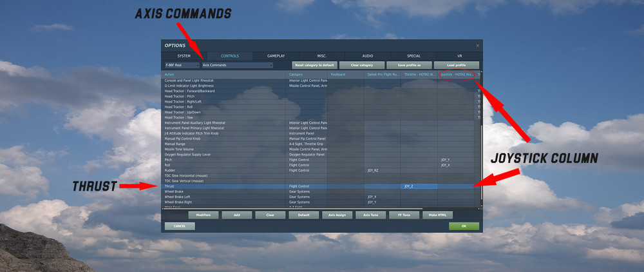The height and width of the screenshot is (272, 644).
Task: Expand the Axis Commands category dropdown
Action: tap(238, 65)
